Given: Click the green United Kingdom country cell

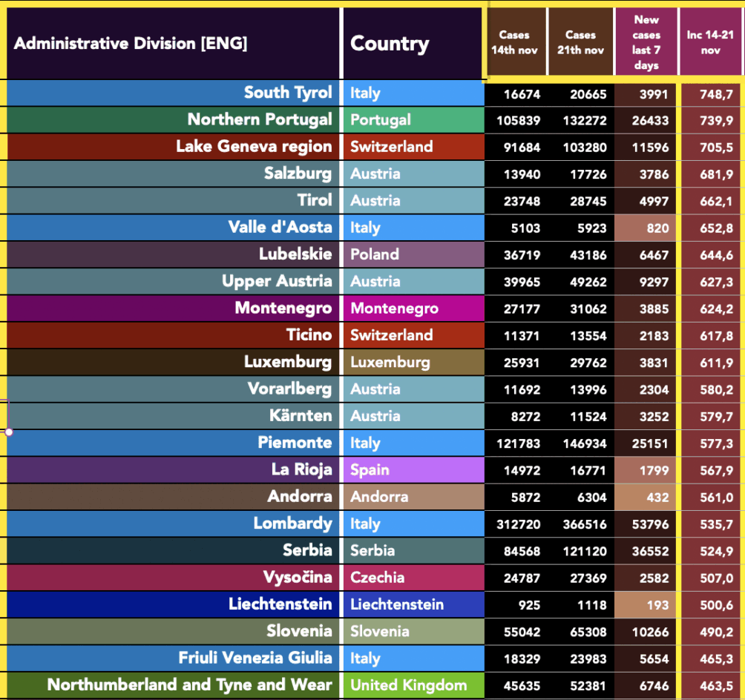Looking at the screenshot, I should (413, 685).
